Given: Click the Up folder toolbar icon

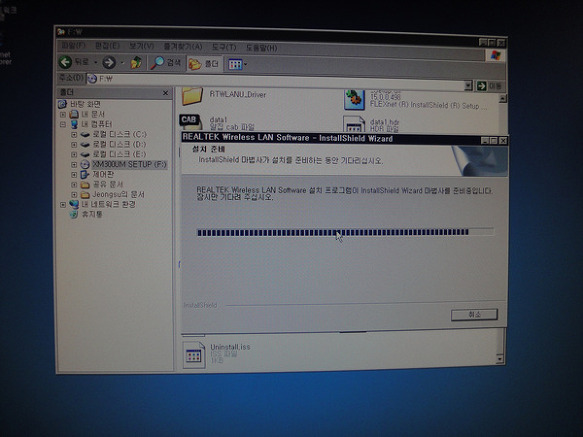Looking at the screenshot, I should pyautogui.click(x=136, y=63).
